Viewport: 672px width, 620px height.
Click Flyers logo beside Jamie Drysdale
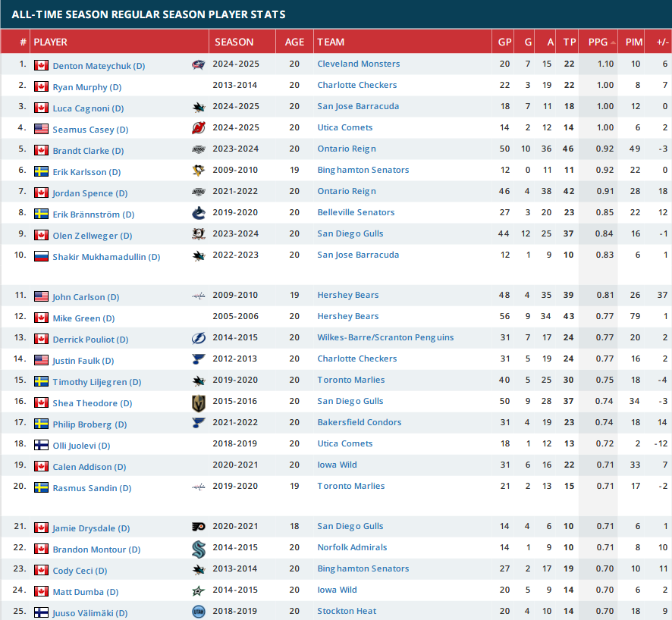pyautogui.click(x=199, y=527)
